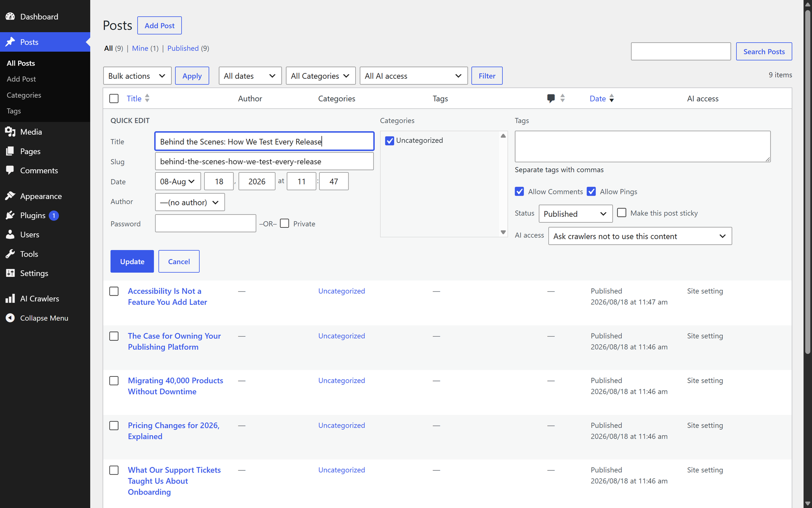This screenshot has height=508, width=812.
Task: Toggle the Allow Comments checkbox
Action: [x=519, y=191]
